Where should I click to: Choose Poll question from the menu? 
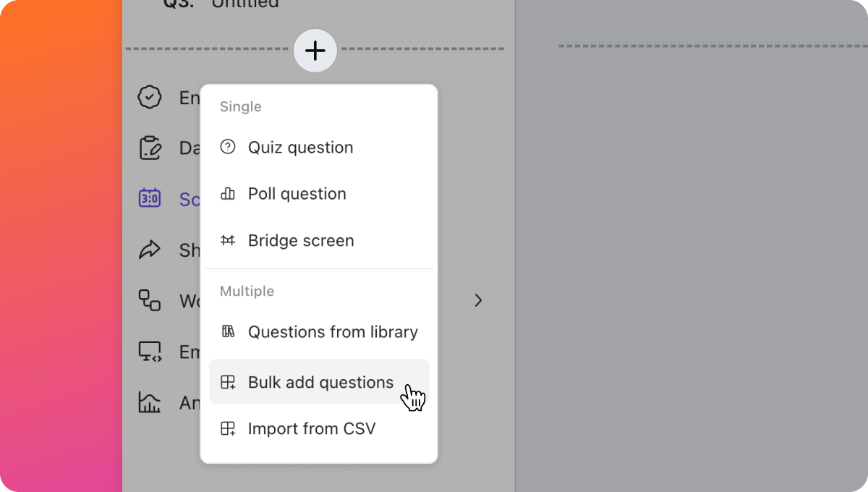[x=319, y=194]
